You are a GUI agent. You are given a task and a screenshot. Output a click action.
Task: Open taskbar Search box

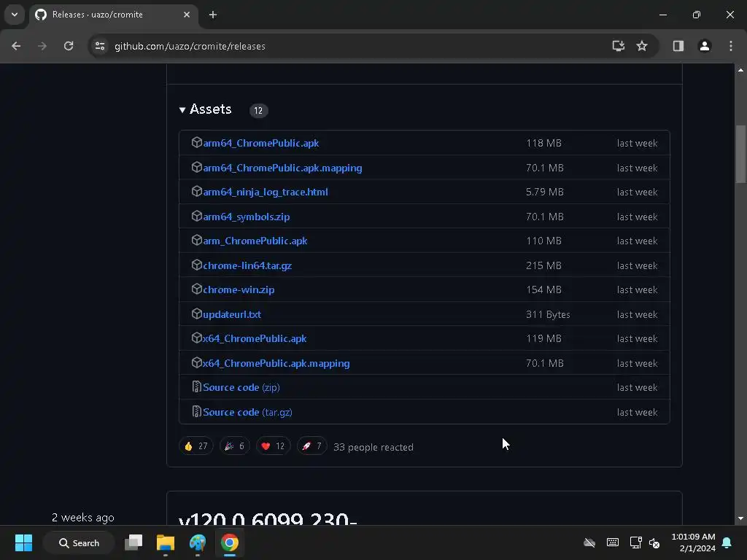click(79, 542)
